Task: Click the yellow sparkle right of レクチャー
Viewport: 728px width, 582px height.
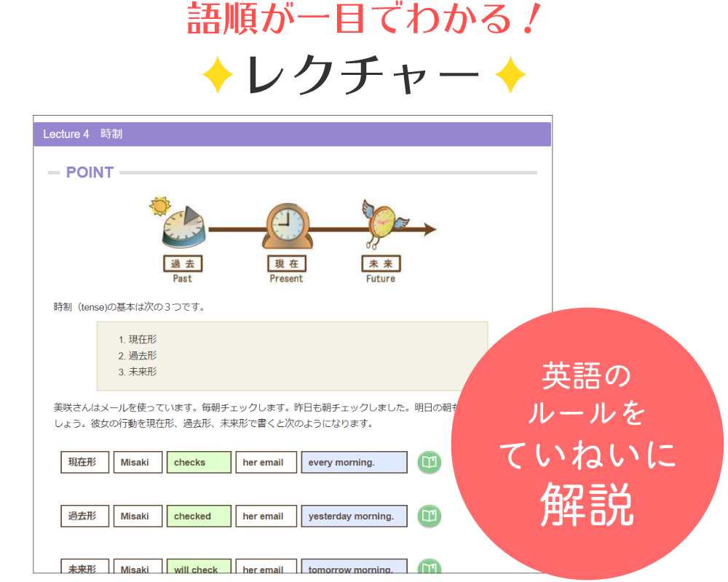Action: pyautogui.click(x=510, y=76)
